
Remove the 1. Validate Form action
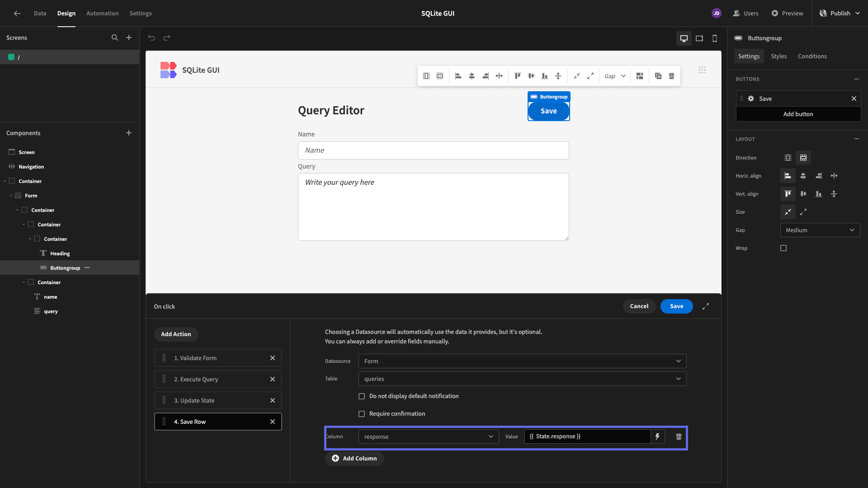click(x=273, y=358)
